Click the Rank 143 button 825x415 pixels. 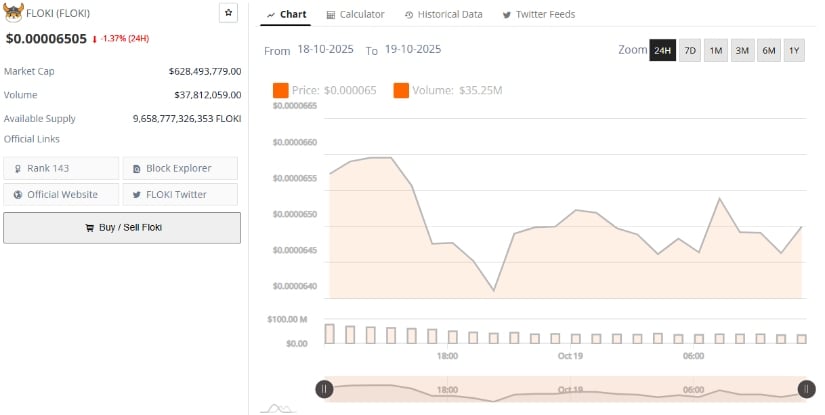(x=61, y=168)
